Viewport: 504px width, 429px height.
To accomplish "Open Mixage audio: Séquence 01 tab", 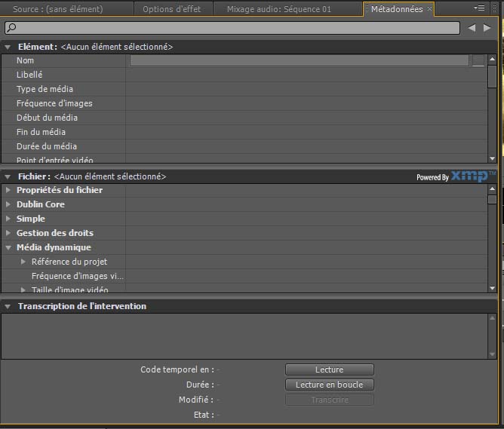I will click(x=278, y=9).
